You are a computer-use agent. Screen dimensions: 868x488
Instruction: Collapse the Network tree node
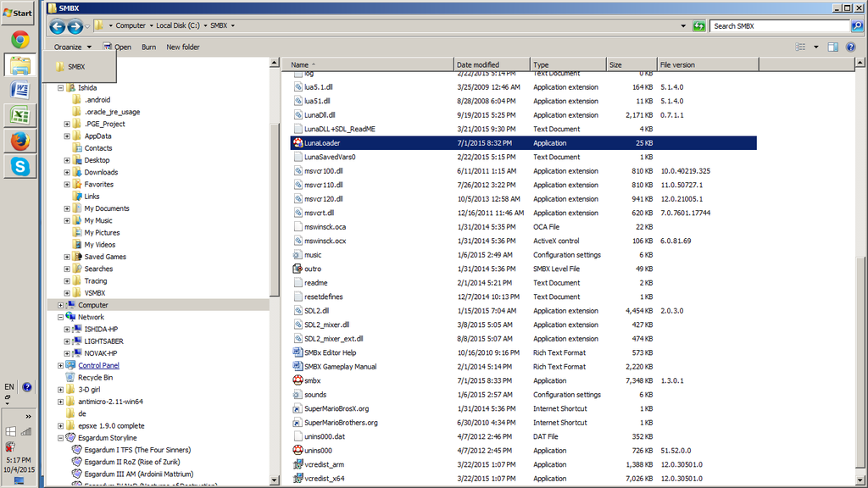click(x=61, y=318)
